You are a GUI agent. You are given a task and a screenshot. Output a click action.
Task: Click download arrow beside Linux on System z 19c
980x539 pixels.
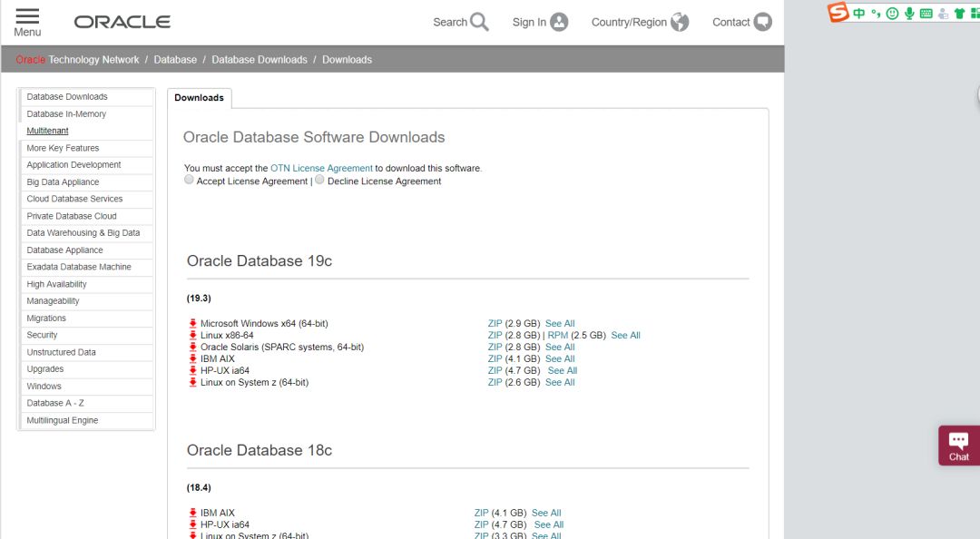(193, 382)
